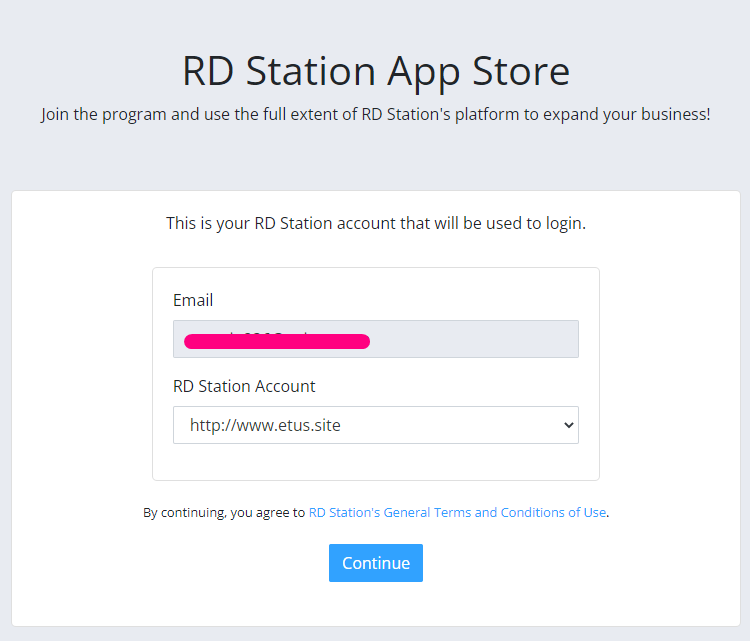Click the 'RD Station Account' label
Screen dimensions: 750x641
coord(244,386)
